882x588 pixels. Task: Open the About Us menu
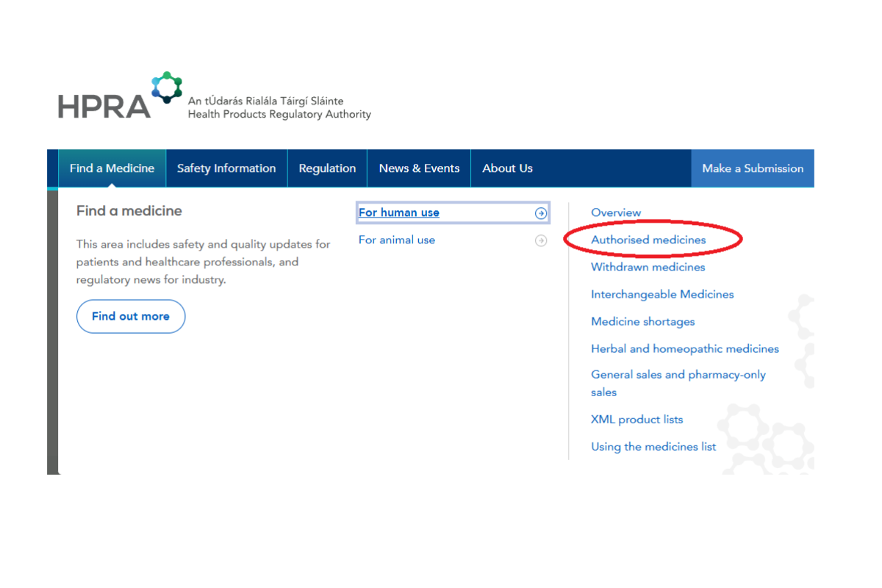[x=507, y=168]
